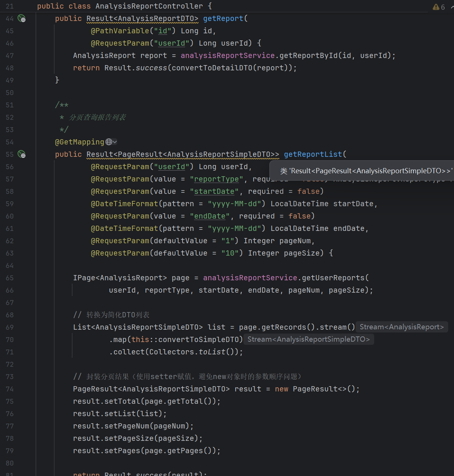This screenshot has width=454, height=476.
Task: Click the @PathVariable annotation on line 45
Action: 120,31
